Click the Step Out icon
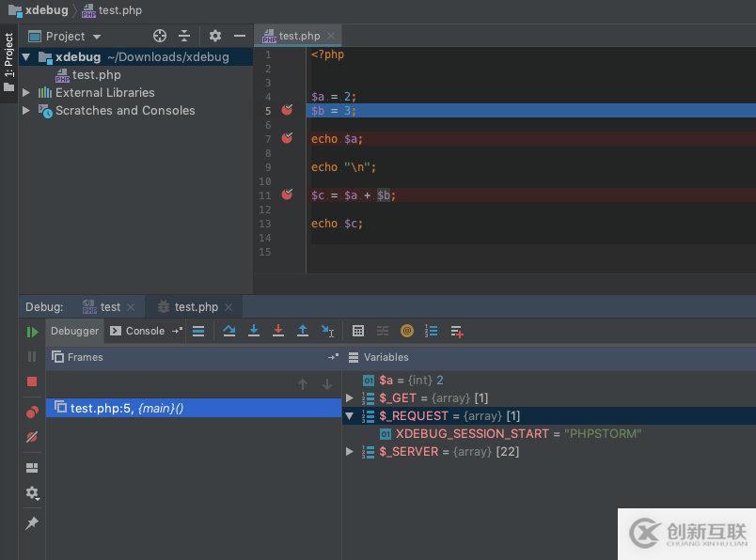This screenshot has height=560, width=756. [303, 331]
